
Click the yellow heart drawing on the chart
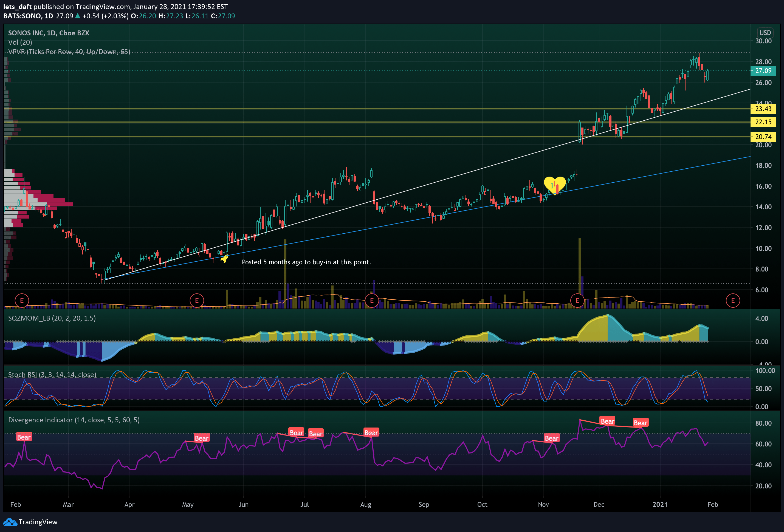[555, 185]
